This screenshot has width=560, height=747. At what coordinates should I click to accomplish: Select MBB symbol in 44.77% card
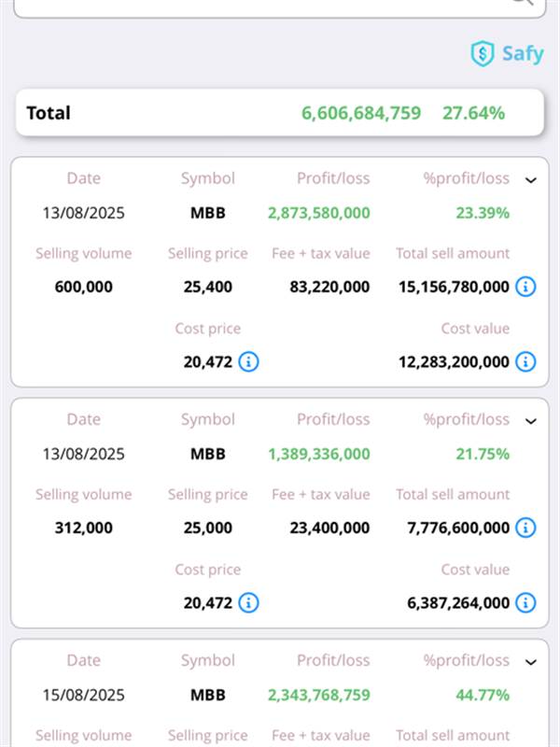pos(208,695)
